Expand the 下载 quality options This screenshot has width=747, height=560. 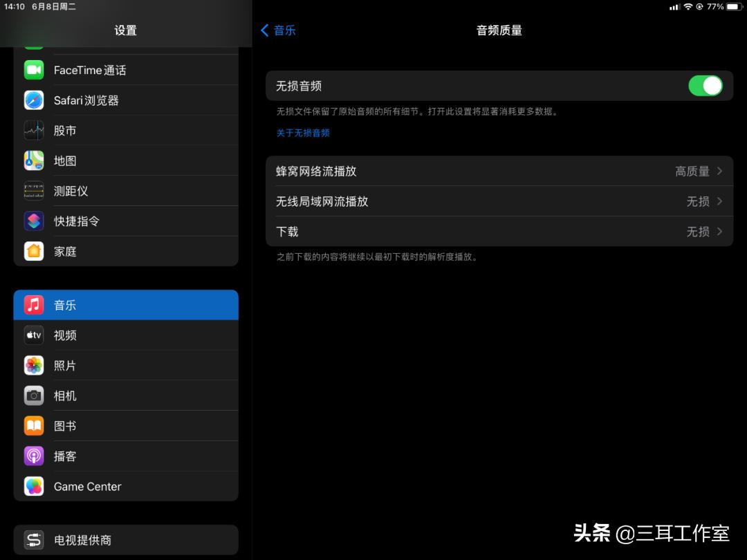point(498,232)
